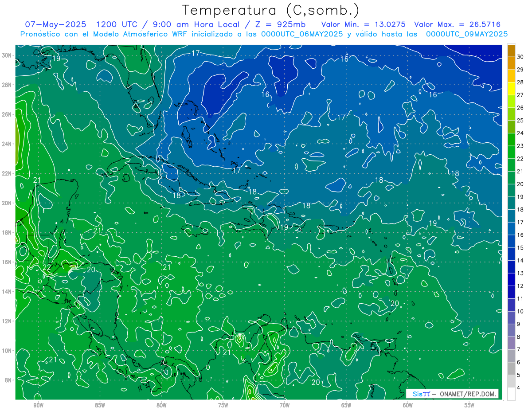
Task: Click the legend value '28'
Action: (x=520, y=82)
